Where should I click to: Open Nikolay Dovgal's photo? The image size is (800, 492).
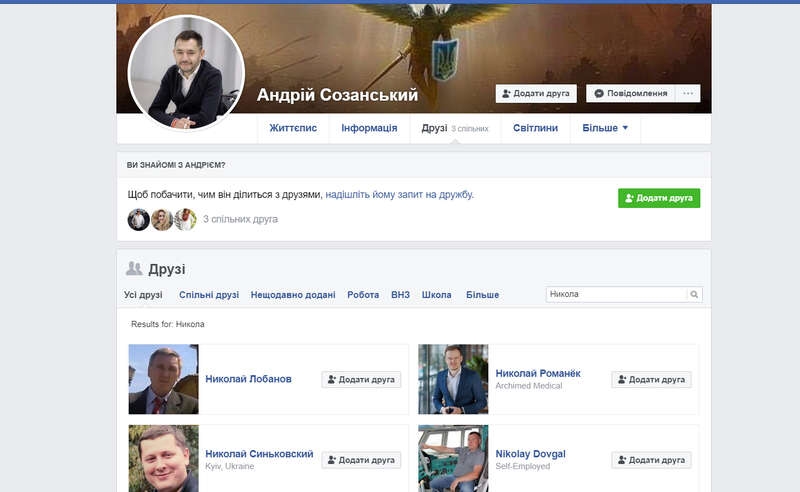click(453, 459)
